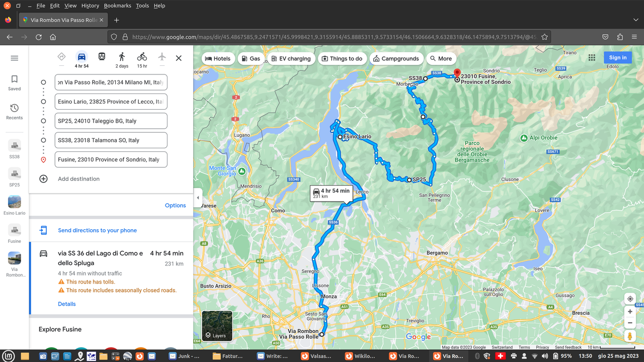Edit SS38 Talamona waypoint field
This screenshot has width=644, height=362.
tap(111, 140)
